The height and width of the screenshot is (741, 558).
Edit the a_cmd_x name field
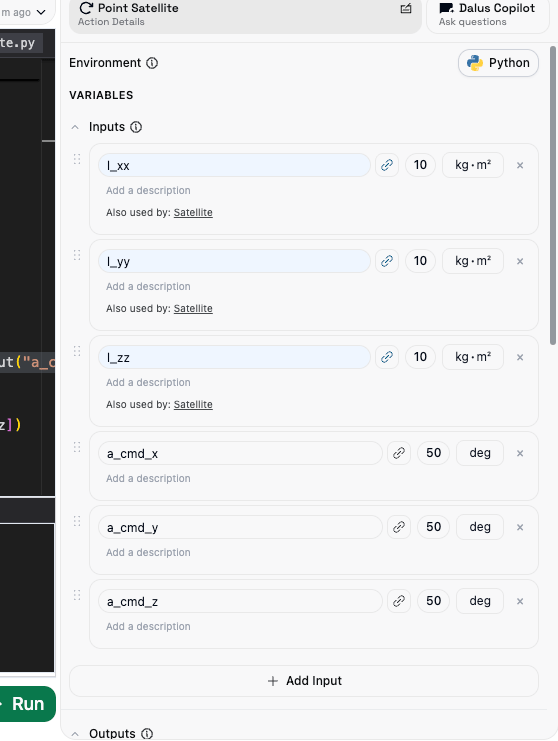240,453
